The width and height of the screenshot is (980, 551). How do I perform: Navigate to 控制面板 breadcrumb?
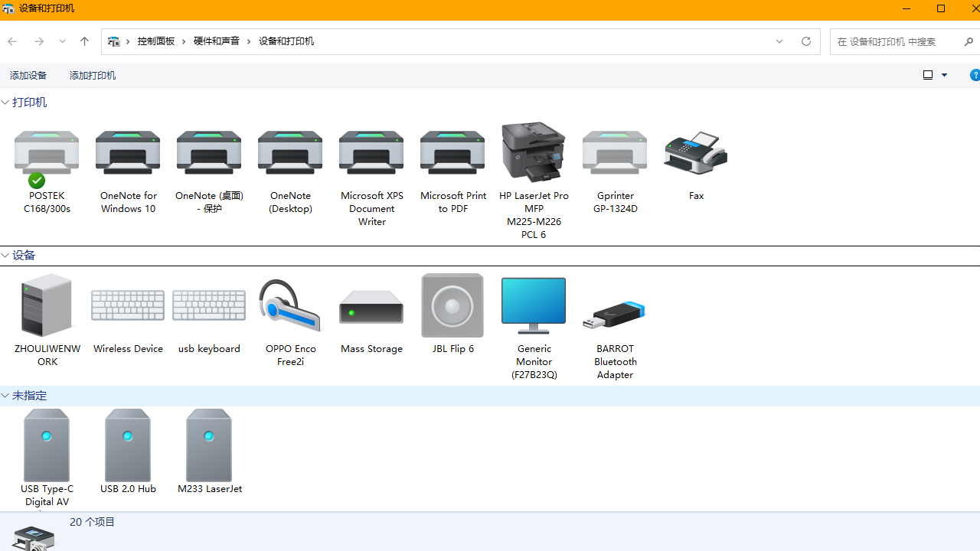click(x=156, y=41)
